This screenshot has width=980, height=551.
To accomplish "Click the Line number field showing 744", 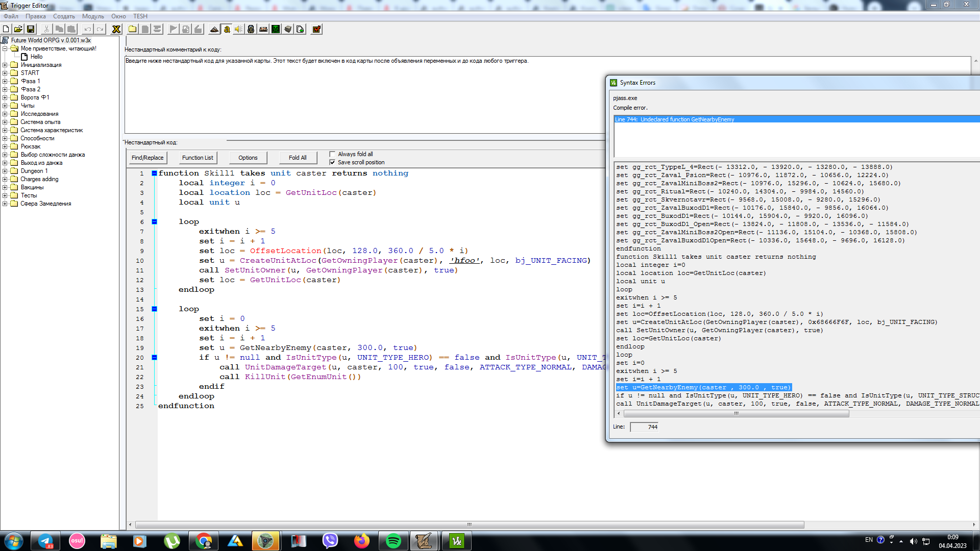I will pyautogui.click(x=644, y=427).
